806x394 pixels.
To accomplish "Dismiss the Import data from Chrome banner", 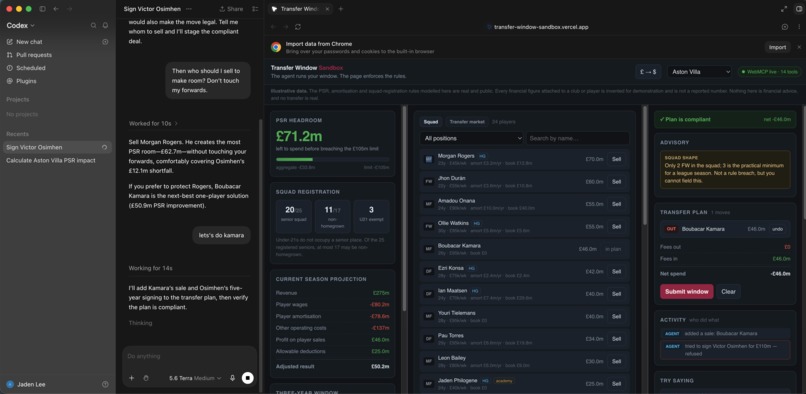I will pos(799,47).
